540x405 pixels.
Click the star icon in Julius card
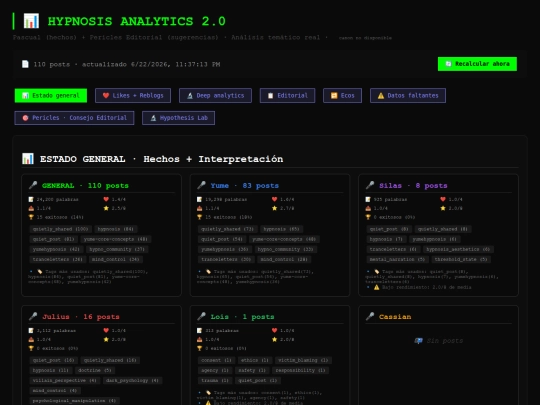coord(106,340)
